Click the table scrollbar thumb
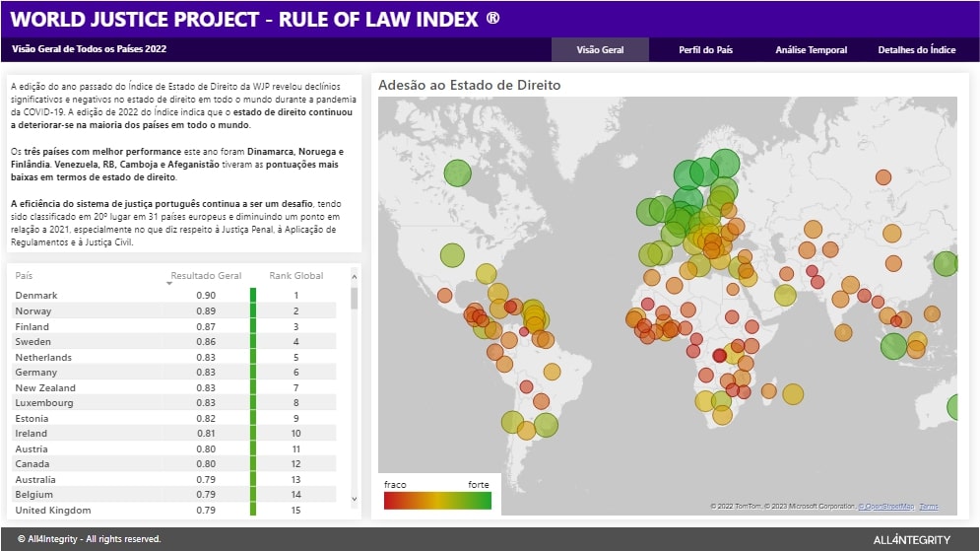The height and width of the screenshot is (551, 980). (355, 299)
